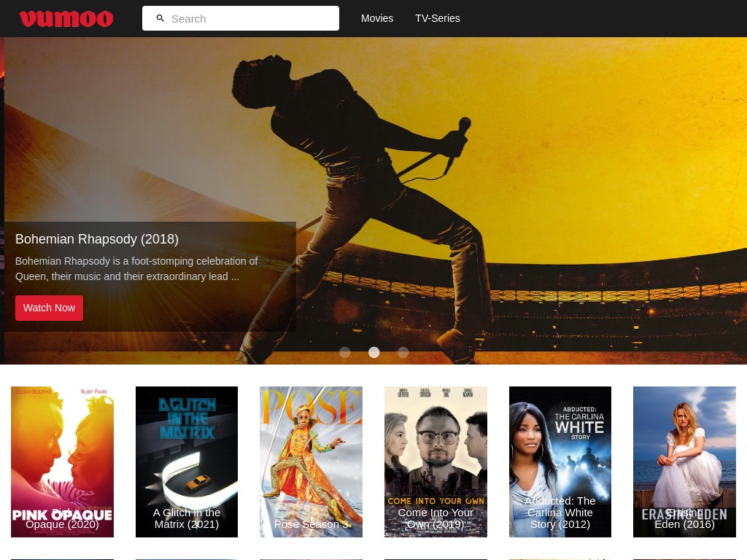
Task: Open the Movies menu item
Action: pos(377,18)
